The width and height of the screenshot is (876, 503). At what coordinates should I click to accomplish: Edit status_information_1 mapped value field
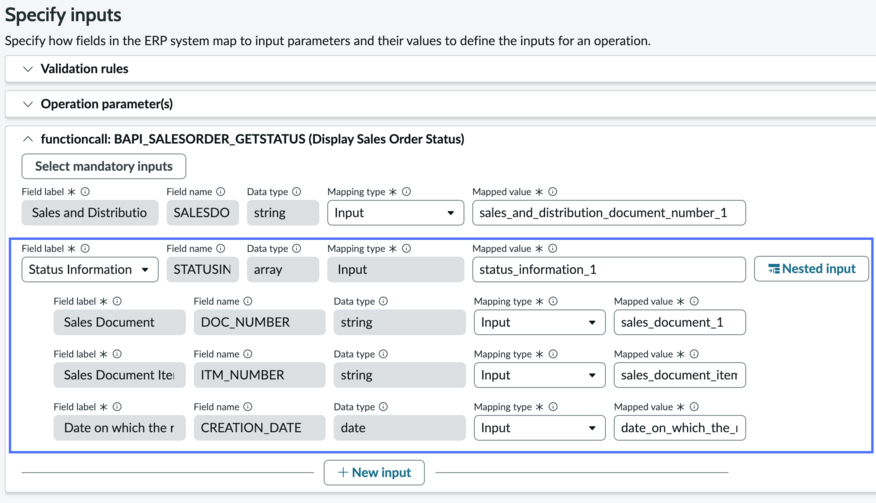click(x=609, y=269)
